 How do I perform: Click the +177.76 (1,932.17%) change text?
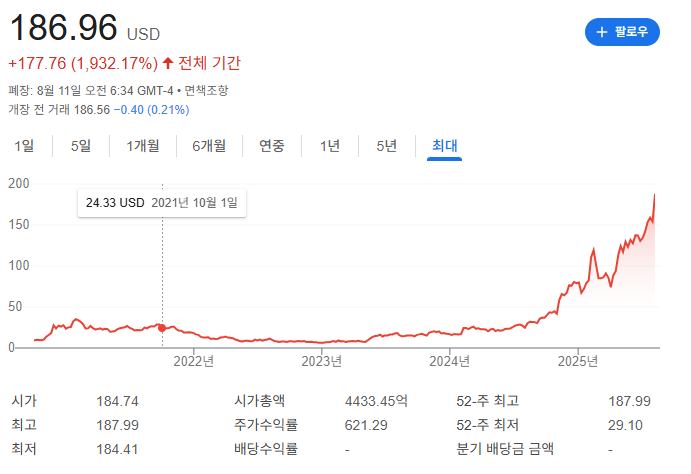(x=83, y=63)
